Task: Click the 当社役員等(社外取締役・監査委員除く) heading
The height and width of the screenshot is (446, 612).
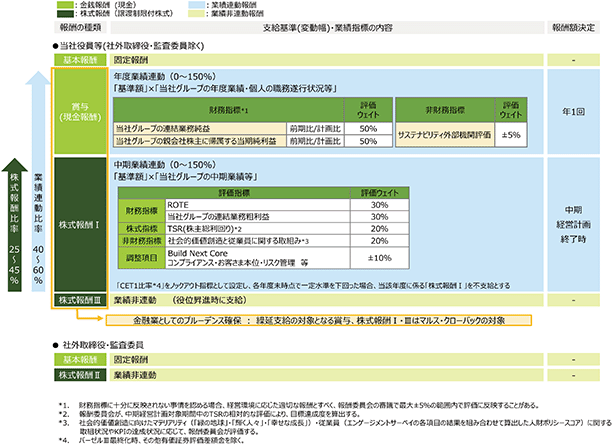Action: pos(129,46)
